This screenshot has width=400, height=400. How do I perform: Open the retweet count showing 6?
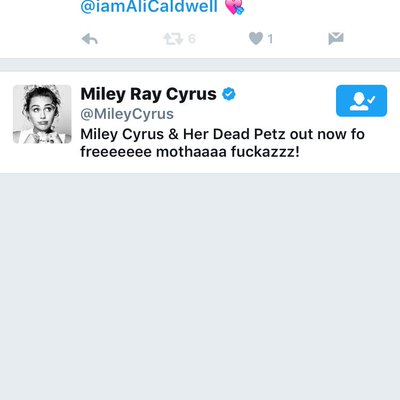pos(192,39)
